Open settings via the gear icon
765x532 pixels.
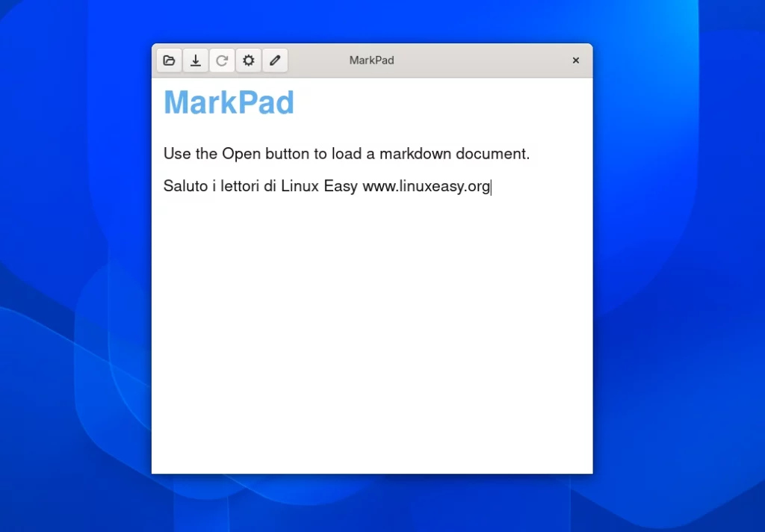pyautogui.click(x=248, y=61)
